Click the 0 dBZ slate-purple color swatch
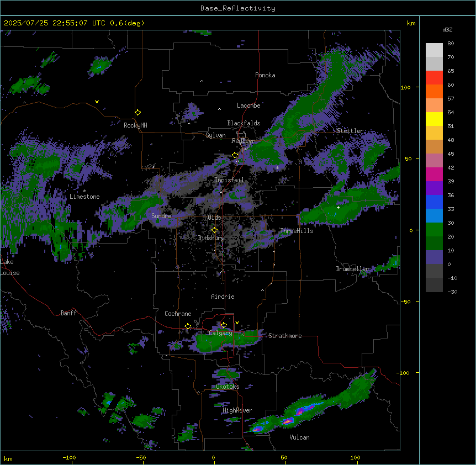Viewport: 476px width, 465px height. click(434, 257)
